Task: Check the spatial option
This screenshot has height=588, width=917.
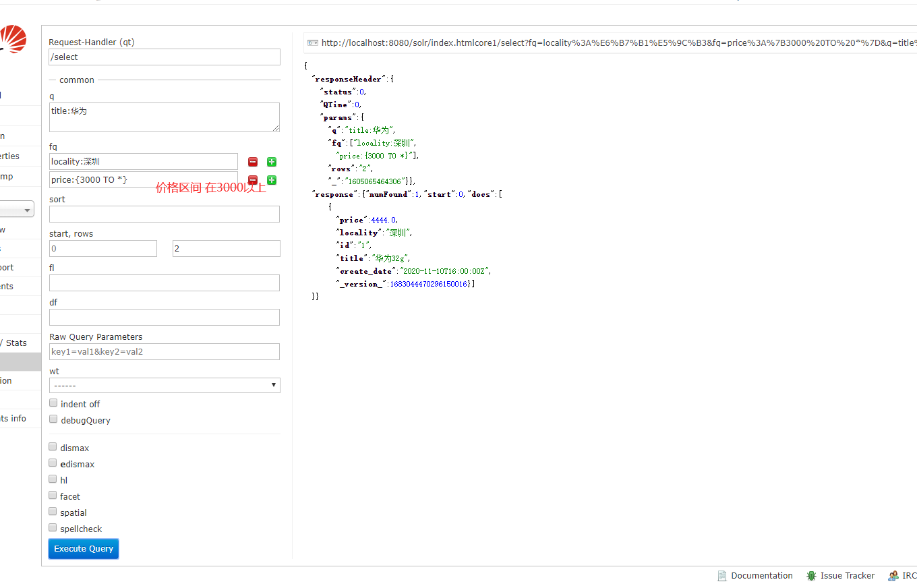Action: (x=53, y=512)
